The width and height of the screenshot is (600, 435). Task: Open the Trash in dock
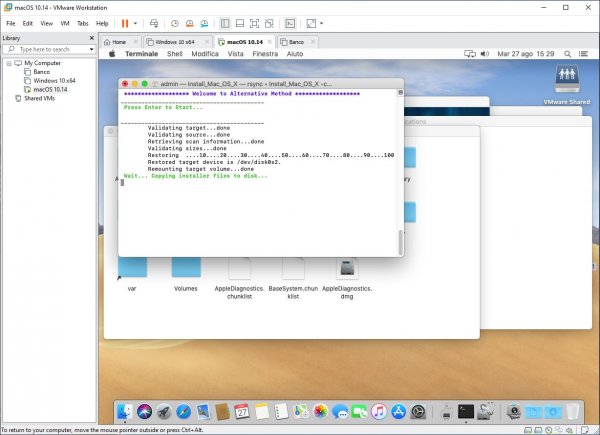[x=572, y=411]
